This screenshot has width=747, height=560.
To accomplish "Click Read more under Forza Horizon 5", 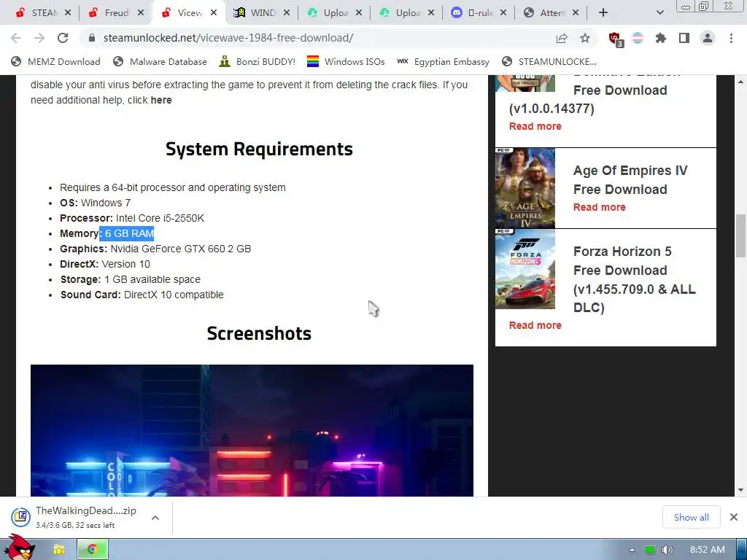I will pos(535,325).
